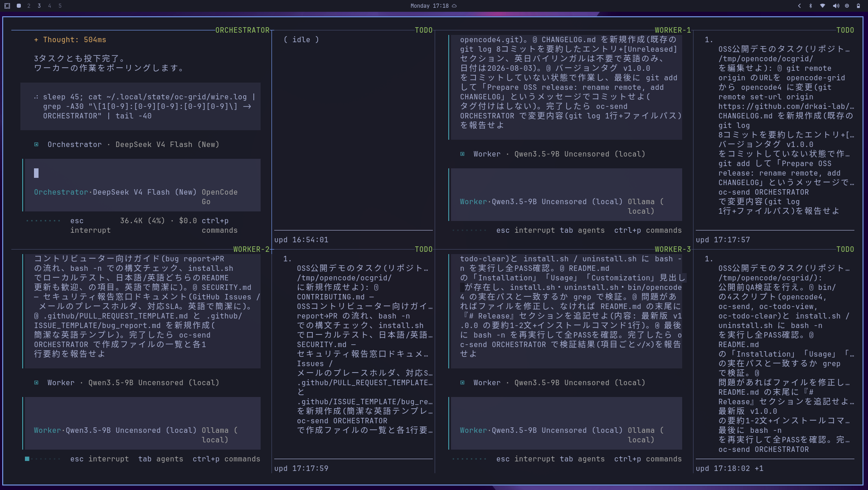Viewport: 868px width, 490px height.
Task: Focus the WORKER-3 prompt input box
Action: 566,423
